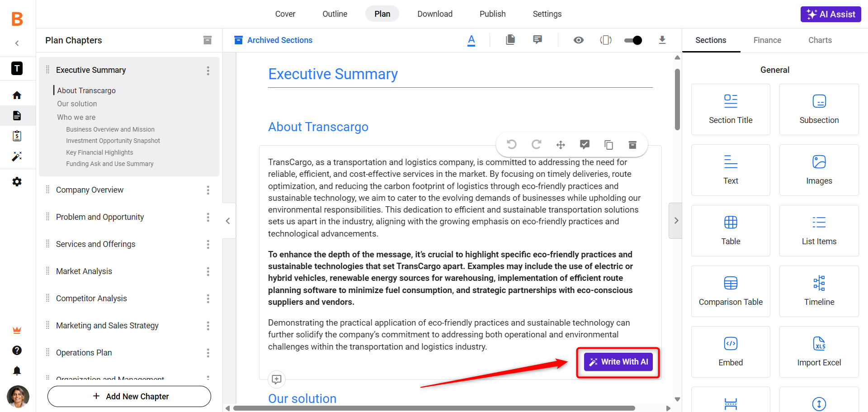The height and width of the screenshot is (412, 868).
Task: Open the Download tab
Action: 435,14
